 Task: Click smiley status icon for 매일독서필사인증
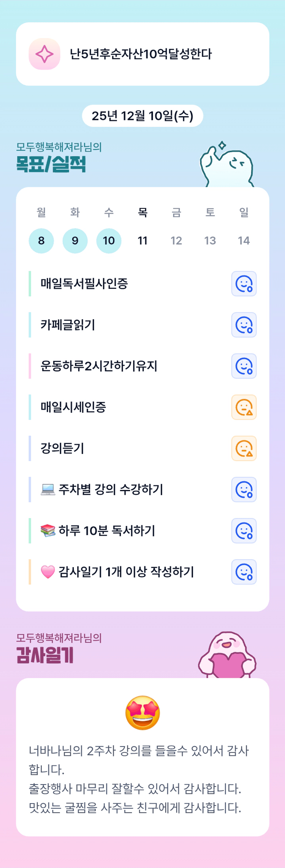244,284
